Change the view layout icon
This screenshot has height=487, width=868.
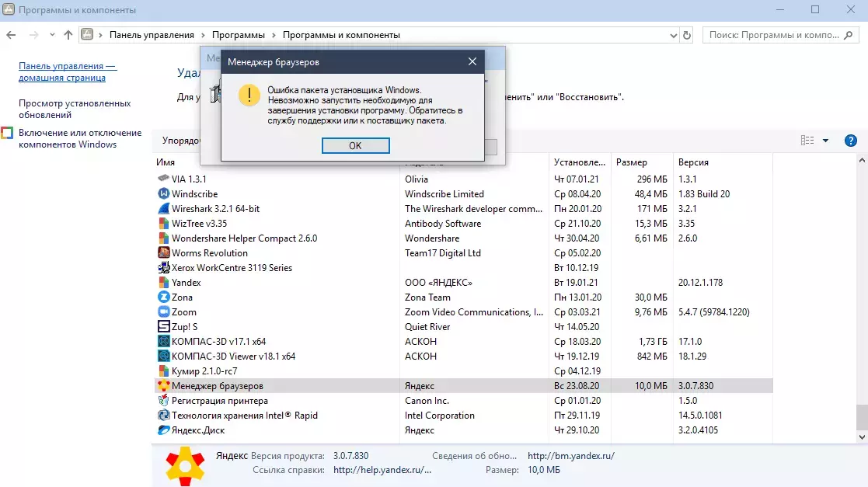point(807,141)
